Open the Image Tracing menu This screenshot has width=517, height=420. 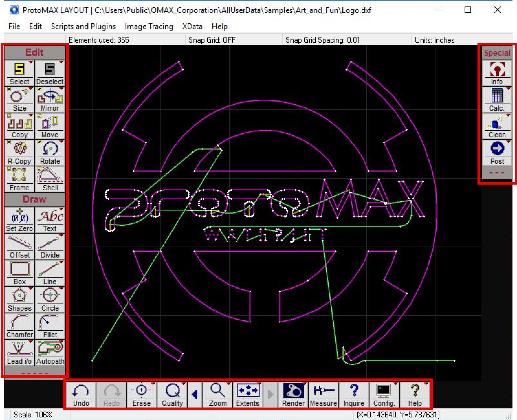pos(149,27)
